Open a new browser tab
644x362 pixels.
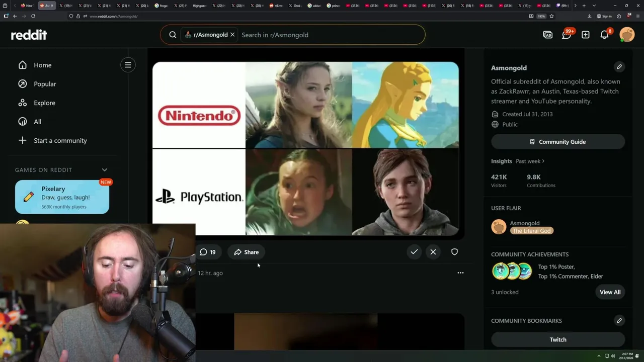tap(584, 6)
